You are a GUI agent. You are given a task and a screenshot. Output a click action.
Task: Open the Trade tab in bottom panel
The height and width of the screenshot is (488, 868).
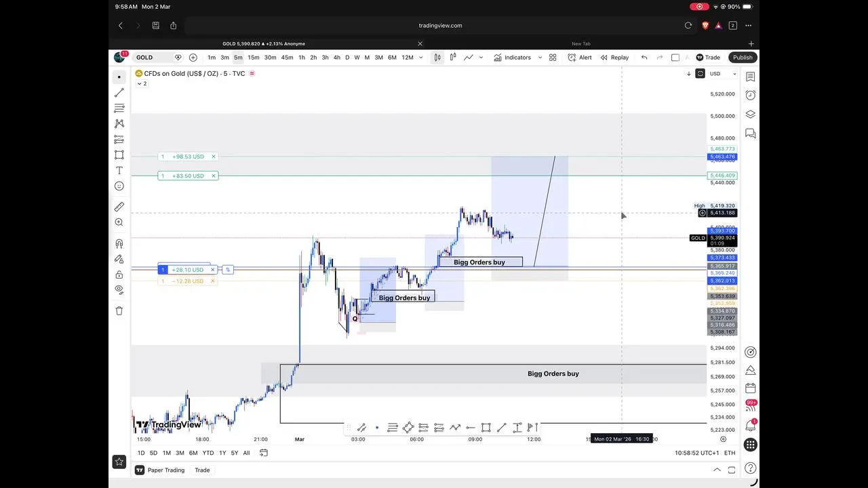pyautogui.click(x=202, y=470)
